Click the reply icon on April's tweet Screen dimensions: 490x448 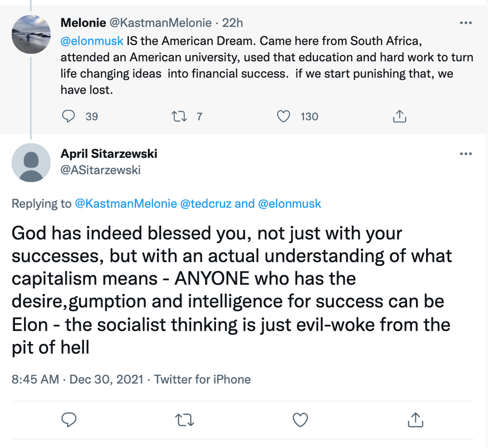[69, 420]
